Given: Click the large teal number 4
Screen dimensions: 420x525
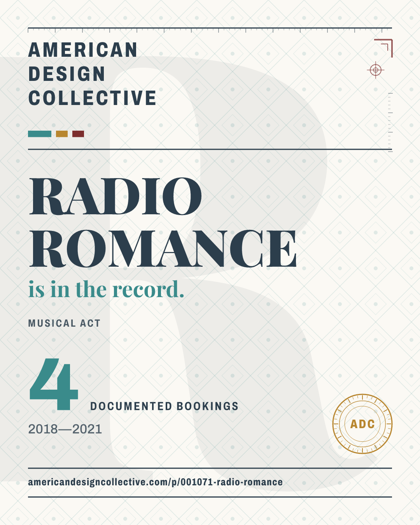Looking at the screenshot, I should coord(54,384).
